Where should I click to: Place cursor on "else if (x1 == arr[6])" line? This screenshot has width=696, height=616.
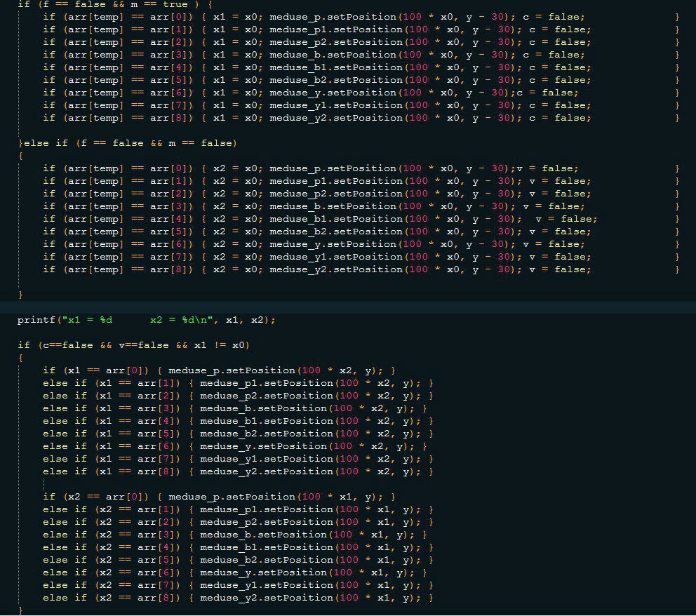pos(235,446)
